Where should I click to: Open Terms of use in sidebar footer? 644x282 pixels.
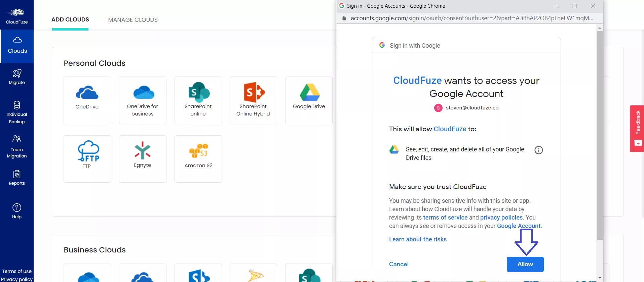(17, 271)
